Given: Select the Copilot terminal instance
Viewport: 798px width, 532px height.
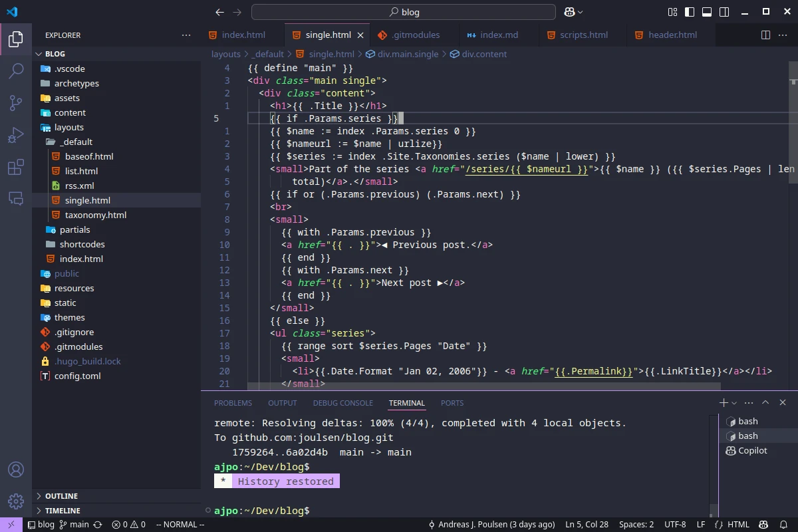Looking at the screenshot, I should (x=758, y=450).
